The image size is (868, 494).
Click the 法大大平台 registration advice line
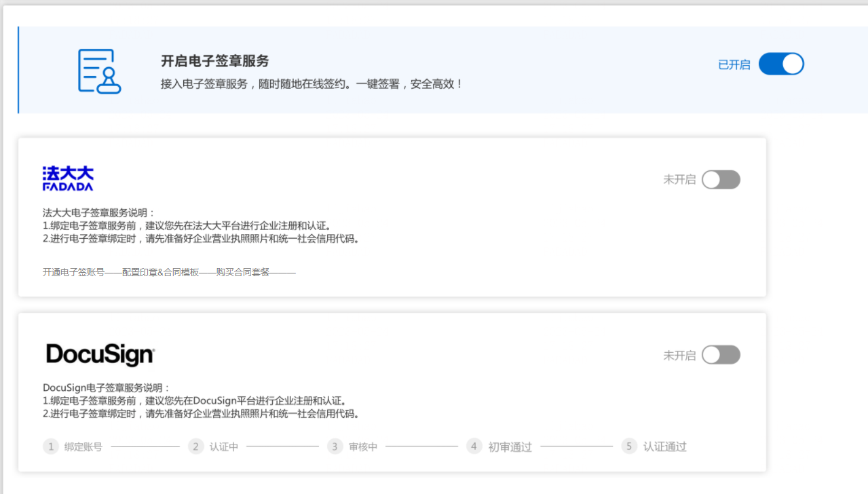[x=187, y=226]
